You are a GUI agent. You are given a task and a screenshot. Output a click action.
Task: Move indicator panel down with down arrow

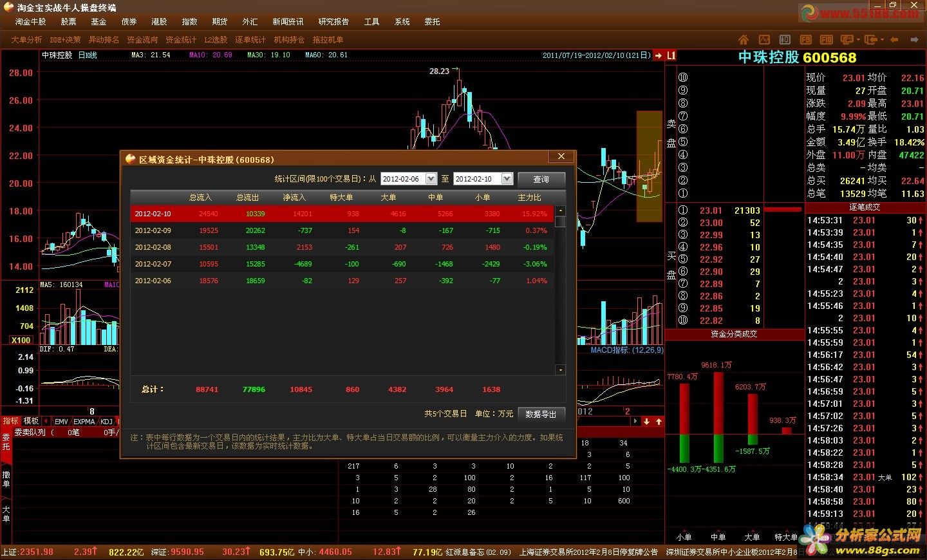point(646,422)
